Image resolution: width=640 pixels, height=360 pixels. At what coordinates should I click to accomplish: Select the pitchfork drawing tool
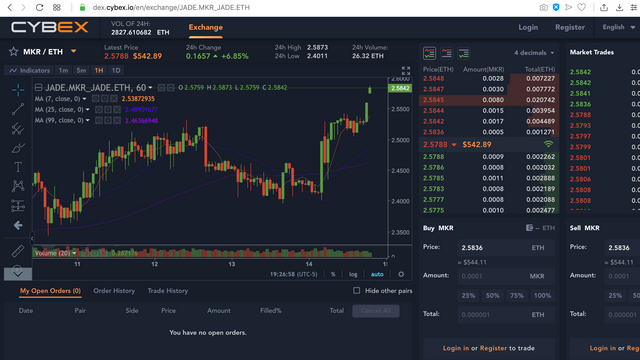pos(18,129)
